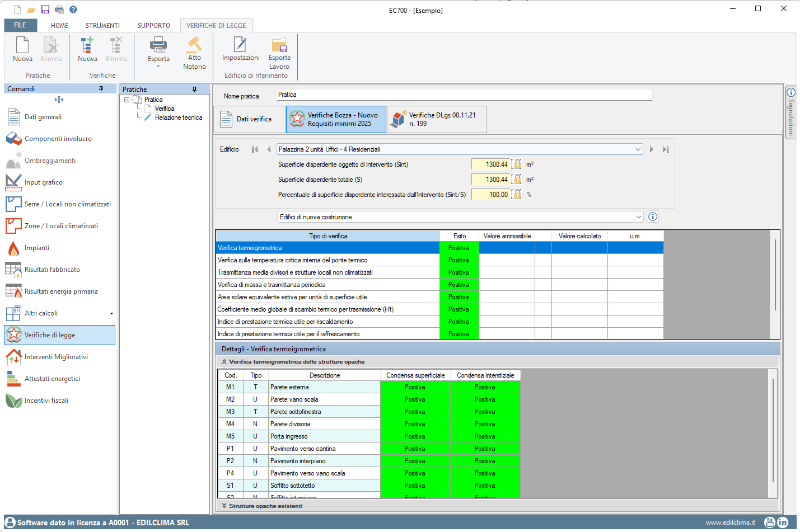Open the Edificio selection dropdown
This screenshot has width=800, height=532.
click(x=638, y=149)
